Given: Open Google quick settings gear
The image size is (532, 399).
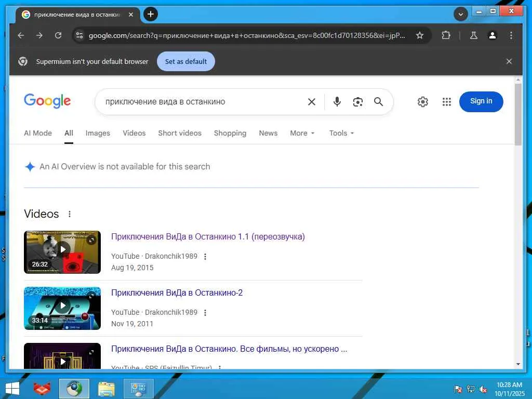Looking at the screenshot, I should click(423, 102).
